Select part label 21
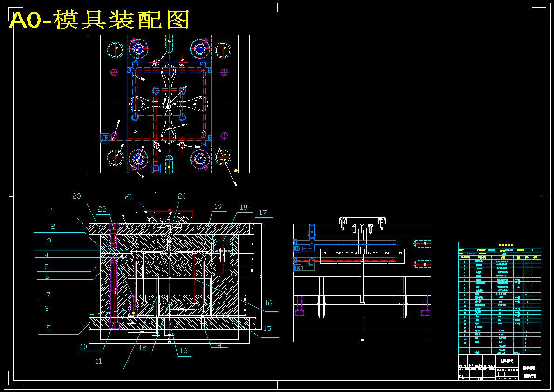 tap(129, 197)
